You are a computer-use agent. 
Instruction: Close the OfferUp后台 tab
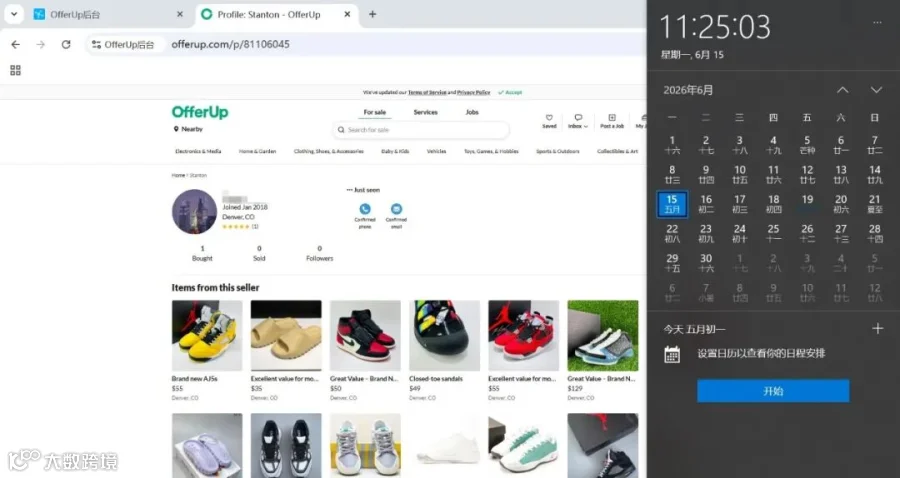[180, 14]
